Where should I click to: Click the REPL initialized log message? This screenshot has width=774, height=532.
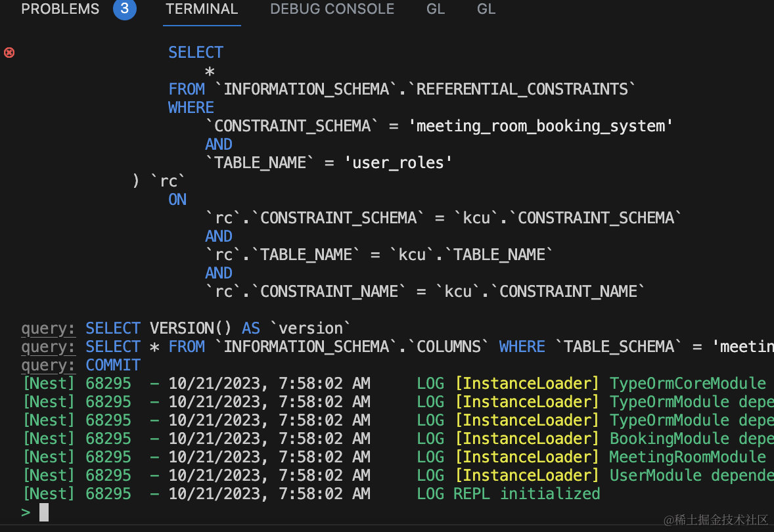[x=526, y=494]
